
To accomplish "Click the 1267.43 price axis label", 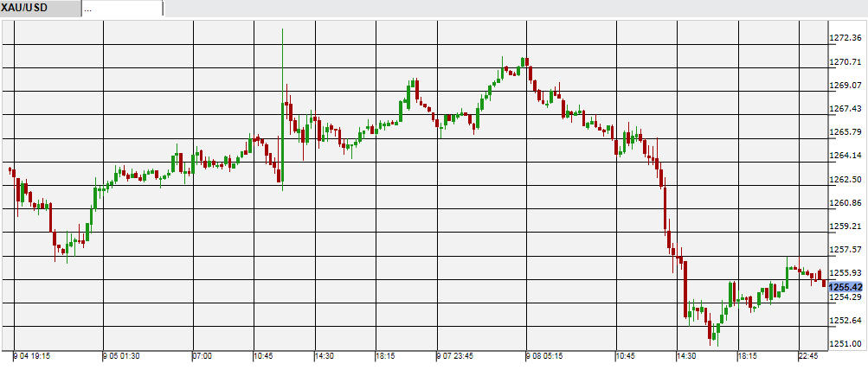I will click(x=846, y=109).
